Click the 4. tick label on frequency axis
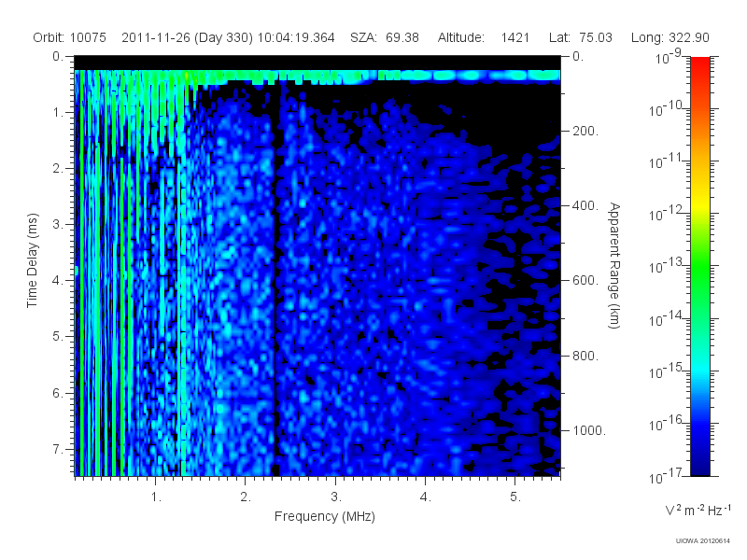The image size is (747, 560). tap(426, 497)
